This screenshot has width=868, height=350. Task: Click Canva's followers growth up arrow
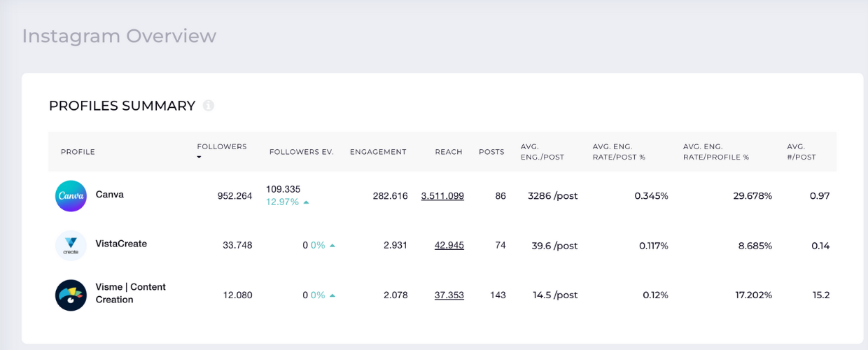point(306,202)
